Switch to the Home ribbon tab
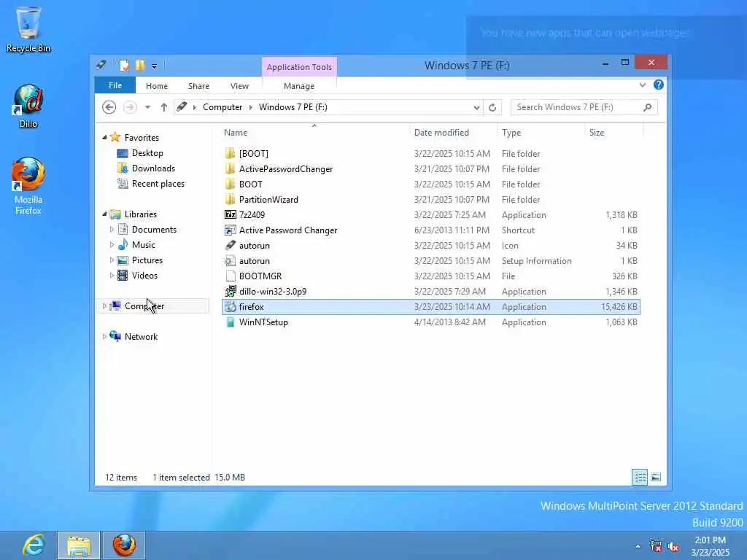 [157, 86]
